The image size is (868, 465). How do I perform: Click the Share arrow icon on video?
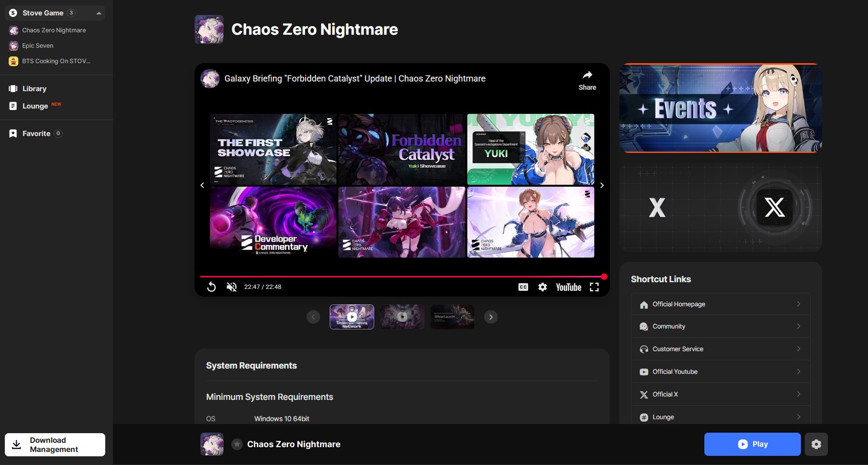click(x=588, y=75)
